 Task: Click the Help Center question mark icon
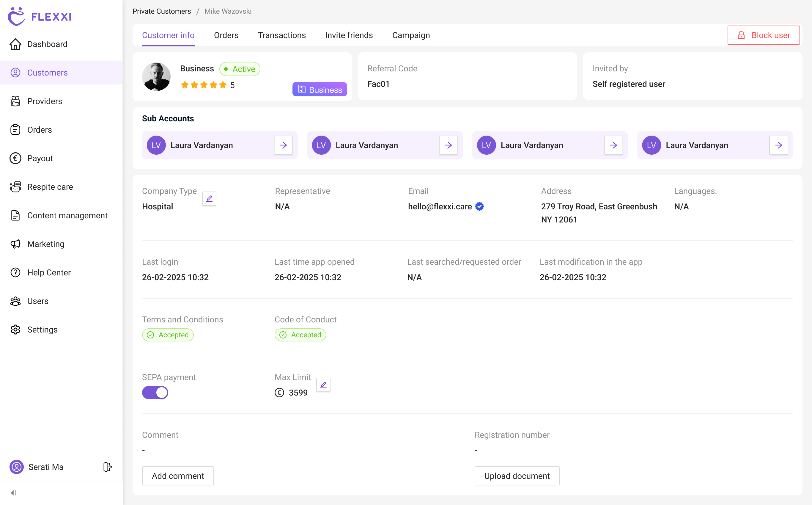point(15,272)
